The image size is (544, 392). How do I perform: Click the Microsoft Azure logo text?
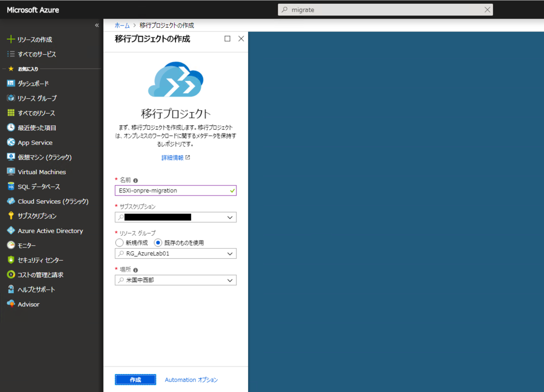coord(33,10)
